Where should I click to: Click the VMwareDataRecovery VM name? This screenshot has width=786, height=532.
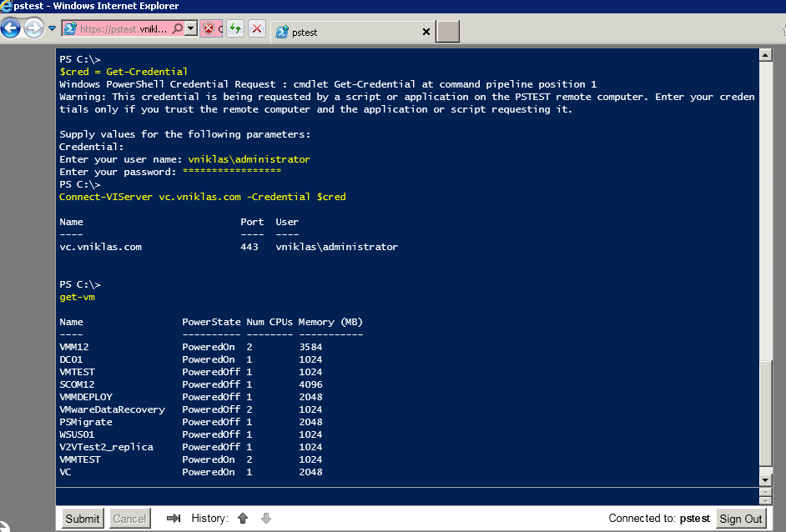pos(113,409)
